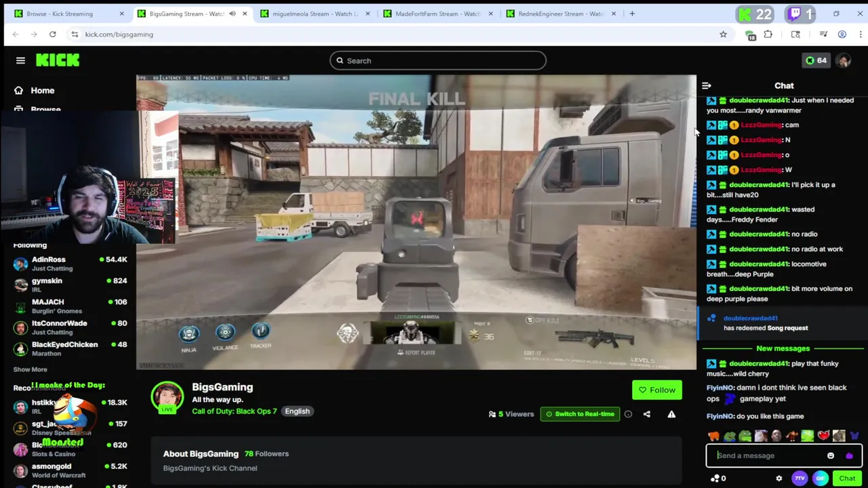This screenshot has height=488, width=868.
Task: Open doublecrewdad41 username in song request
Action: 750,318
